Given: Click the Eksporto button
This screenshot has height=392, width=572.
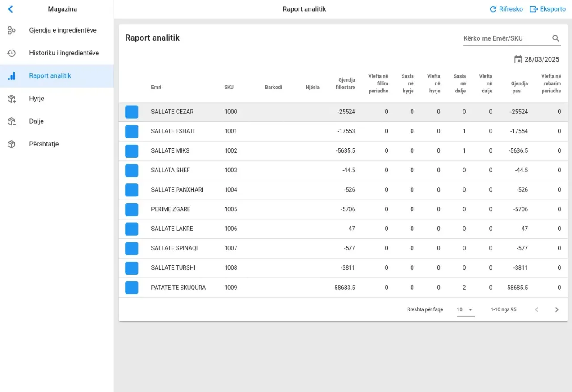Looking at the screenshot, I should coord(548,9).
